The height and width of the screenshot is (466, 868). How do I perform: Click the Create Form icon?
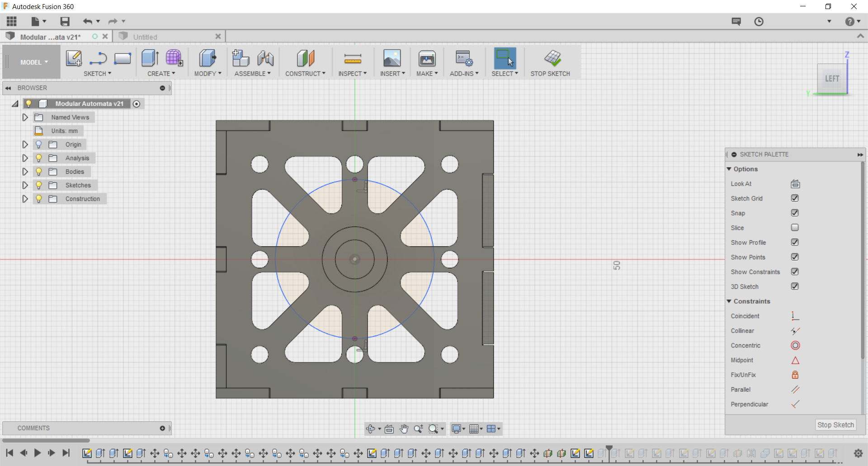click(174, 58)
